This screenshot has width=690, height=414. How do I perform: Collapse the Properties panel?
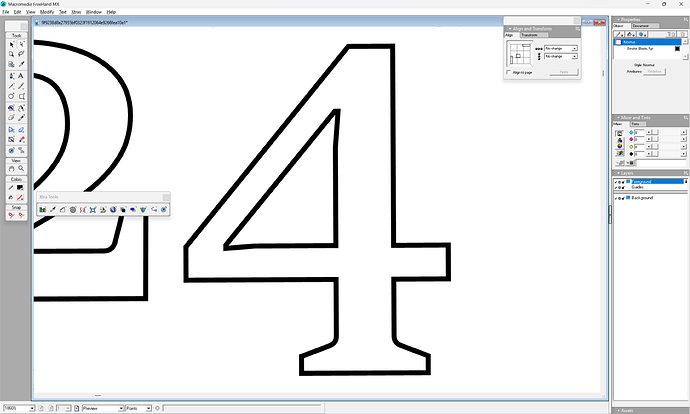click(x=618, y=19)
